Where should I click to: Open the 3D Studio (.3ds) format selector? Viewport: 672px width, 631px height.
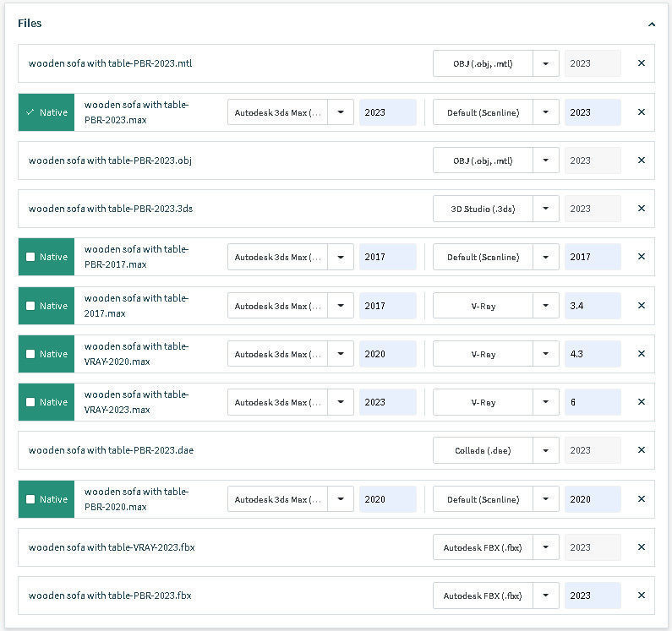546,209
